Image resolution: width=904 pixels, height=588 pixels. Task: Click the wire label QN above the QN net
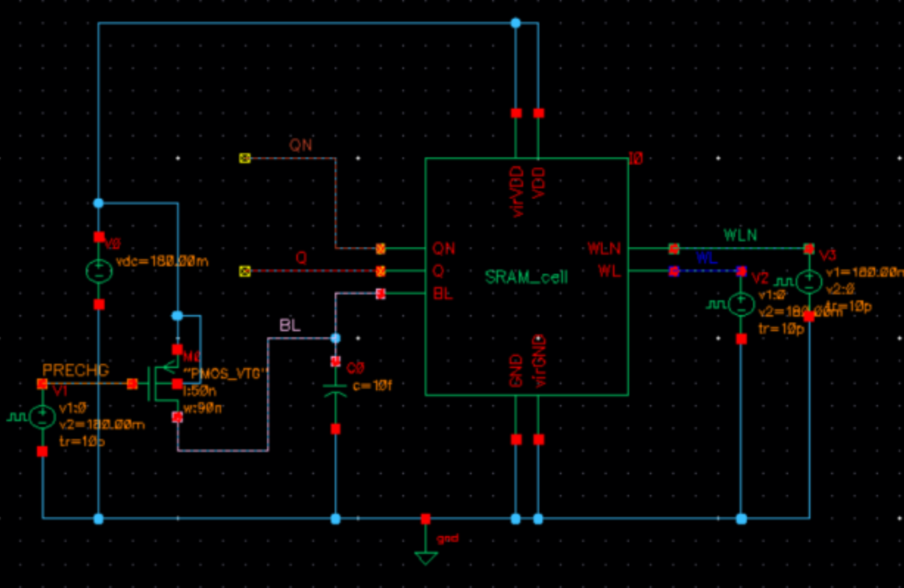point(300,145)
